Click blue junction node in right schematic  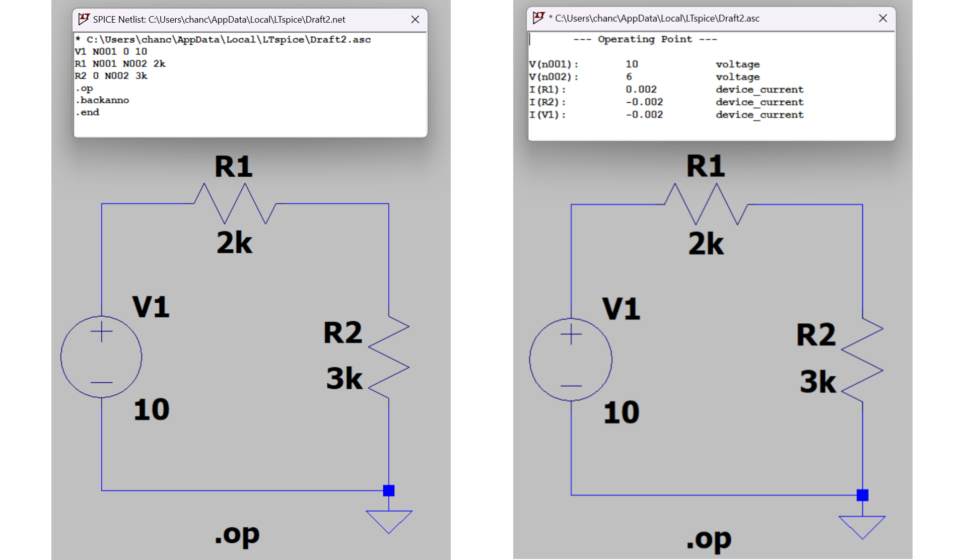(x=862, y=495)
